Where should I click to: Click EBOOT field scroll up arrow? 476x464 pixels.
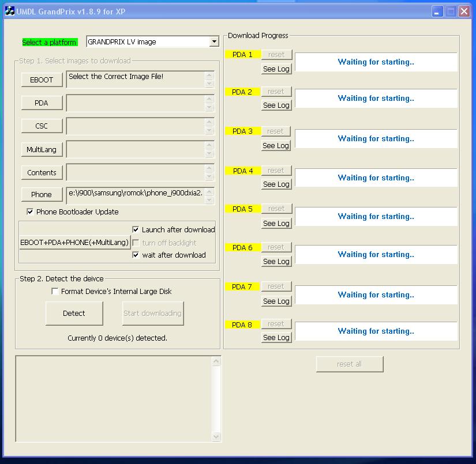pos(209,75)
